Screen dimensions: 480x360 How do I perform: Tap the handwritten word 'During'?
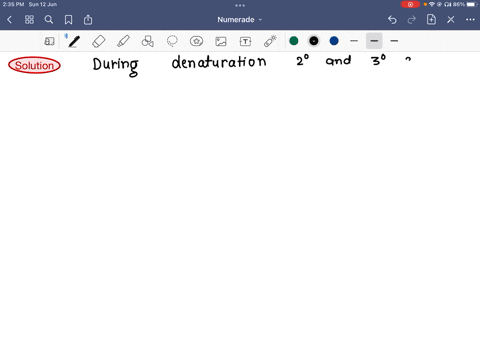click(115, 66)
